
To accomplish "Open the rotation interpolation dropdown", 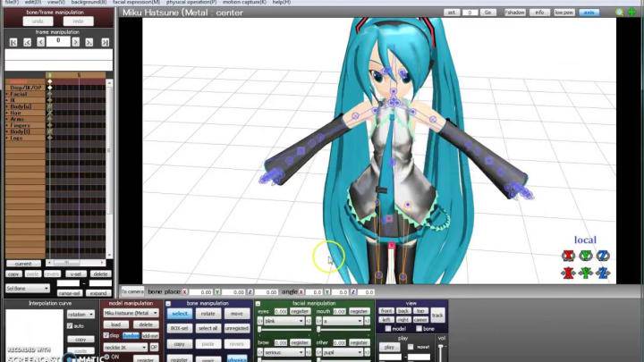I will (80, 315).
